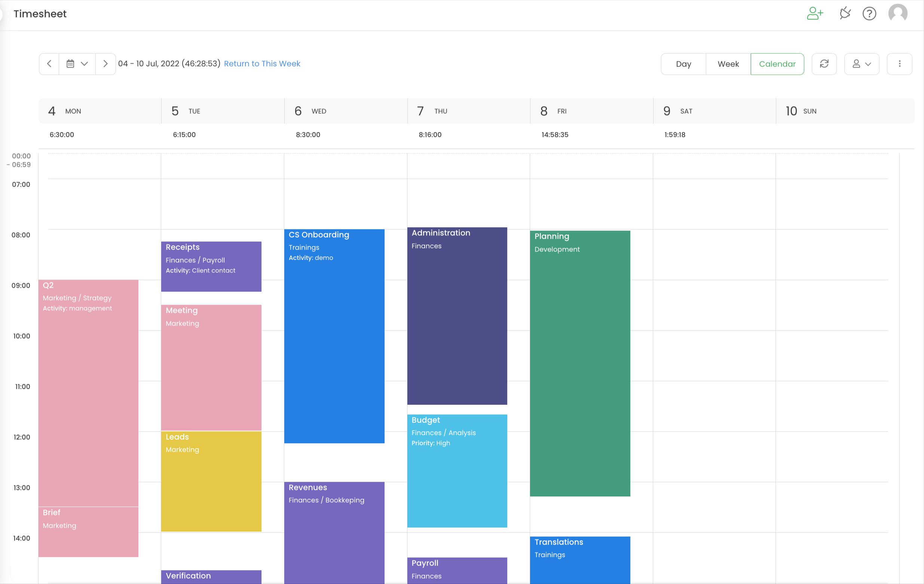Open the three-dot more options menu

coord(899,64)
